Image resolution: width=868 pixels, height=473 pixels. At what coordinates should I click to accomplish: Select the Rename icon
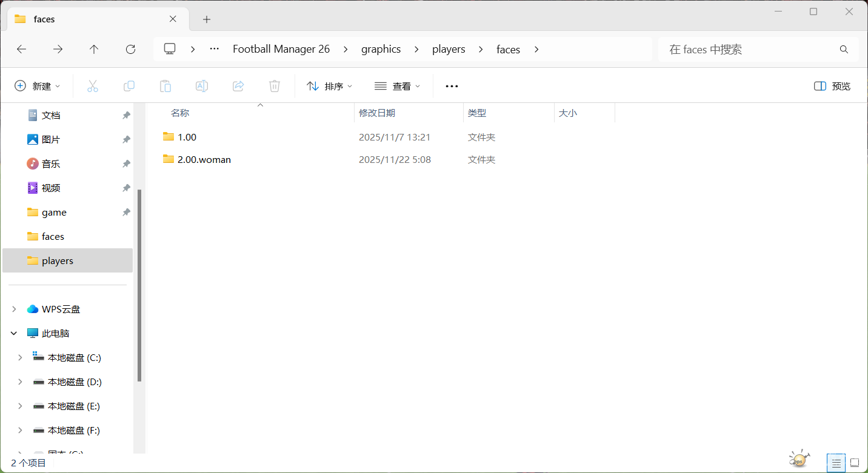201,85
